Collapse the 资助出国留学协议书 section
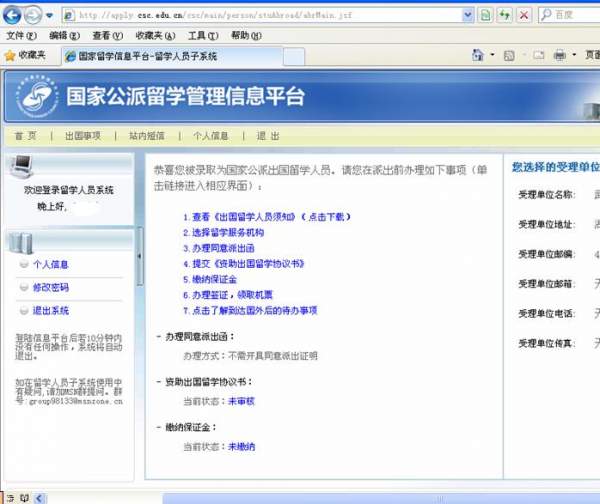 tap(158, 382)
